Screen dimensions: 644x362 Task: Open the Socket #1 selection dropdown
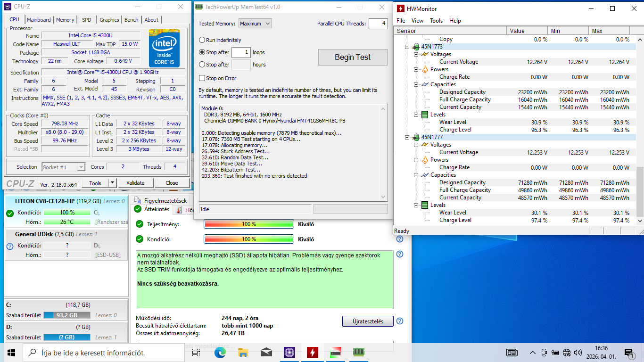point(64,167)
